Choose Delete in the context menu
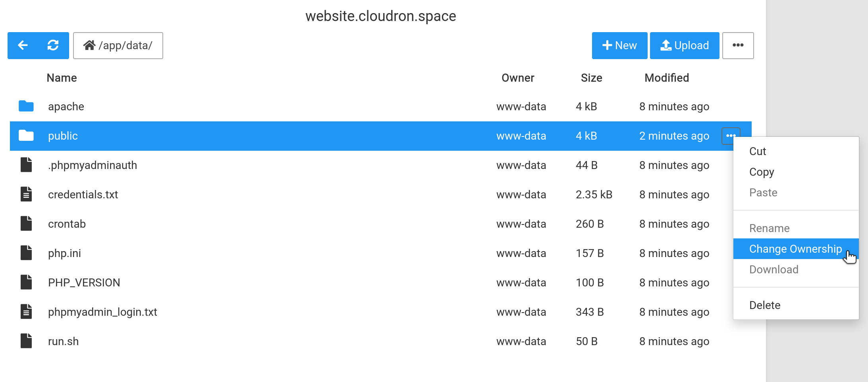This screenshot has height=382, width=868. (765, 305)
